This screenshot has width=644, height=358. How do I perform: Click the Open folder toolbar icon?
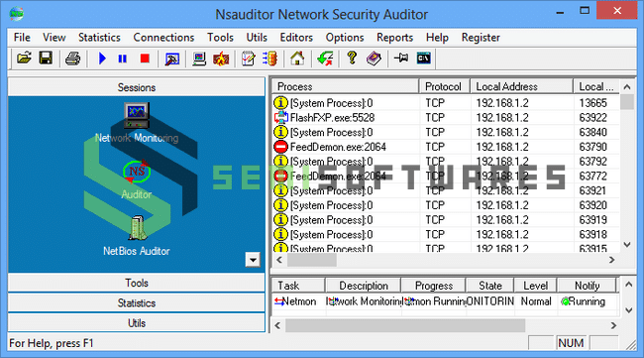tap(24, 59)
